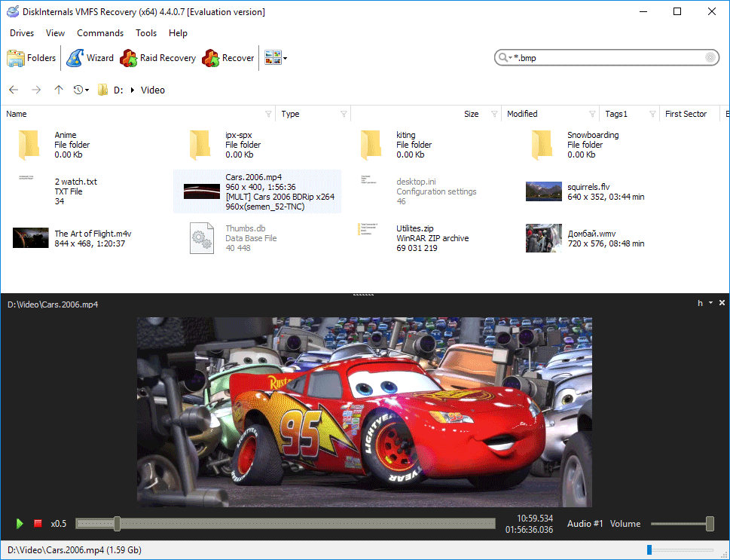The width and height of the screenshot is (730, 560).
Task: Open the View menu
Action: 55,33
